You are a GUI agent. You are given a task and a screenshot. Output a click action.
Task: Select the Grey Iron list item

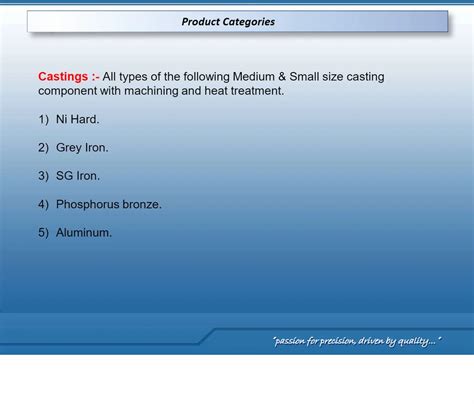tap(82, 148)
